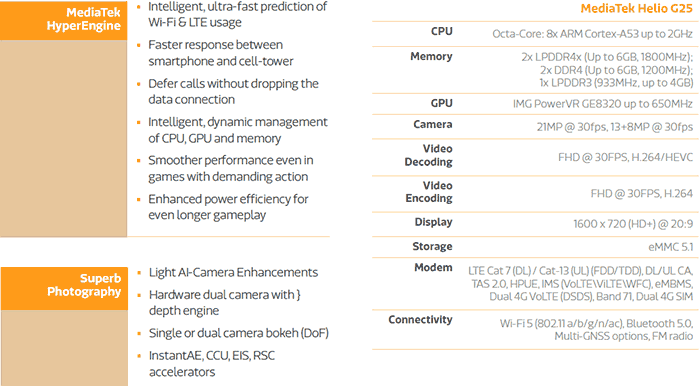Select the MediaTek Helio G25 title
700x386 pixels.
click(x=636, y=8)
